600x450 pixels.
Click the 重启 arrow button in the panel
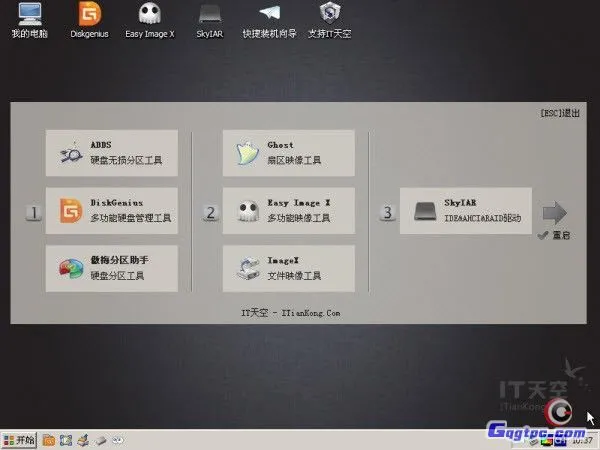click(554, 213)
